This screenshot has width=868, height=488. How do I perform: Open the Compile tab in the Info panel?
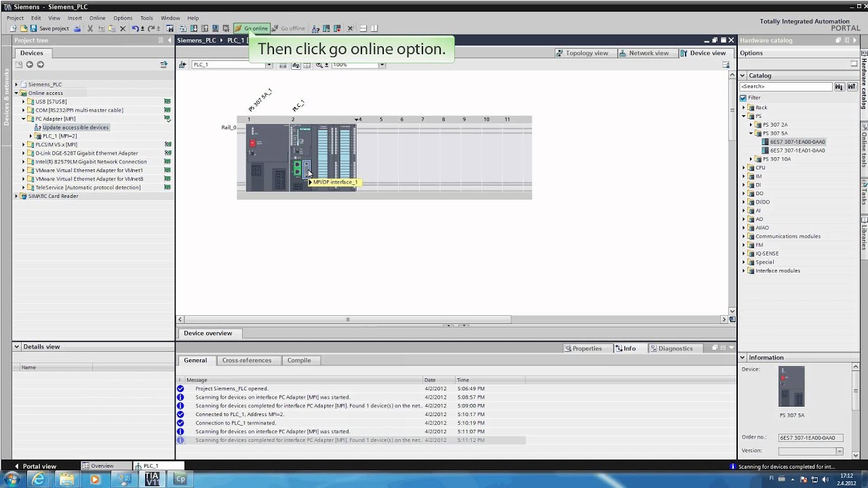(298, 360)
